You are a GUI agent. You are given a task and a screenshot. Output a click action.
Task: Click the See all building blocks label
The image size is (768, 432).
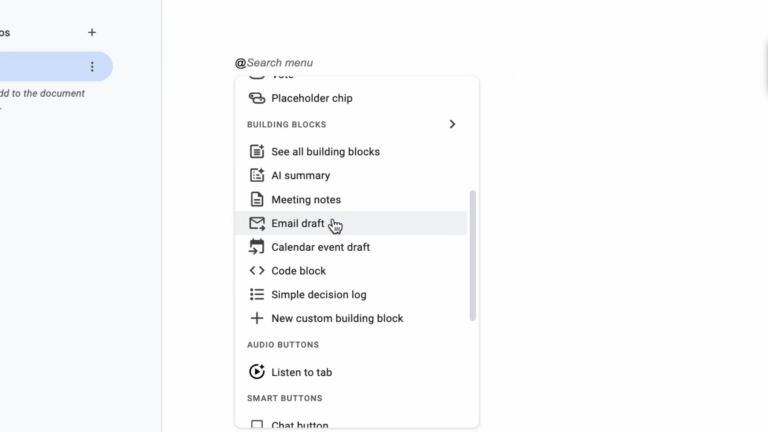point(325,152)
